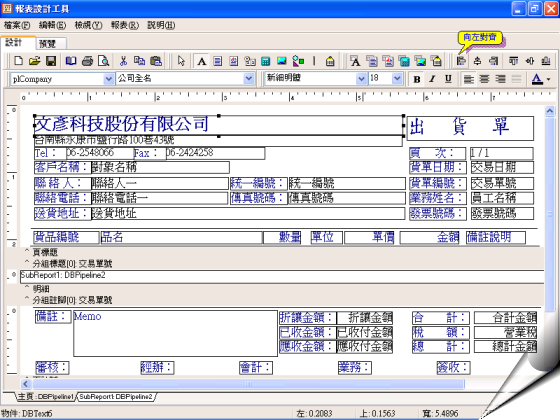Select the Label (A) component tool
Viewport: 560px width, 420px height.
[201, 61]
